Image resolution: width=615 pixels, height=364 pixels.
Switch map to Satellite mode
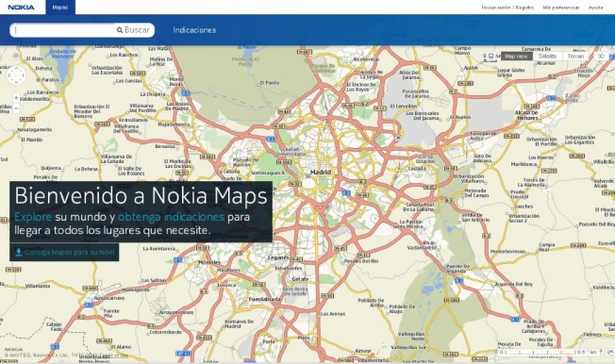547,57
